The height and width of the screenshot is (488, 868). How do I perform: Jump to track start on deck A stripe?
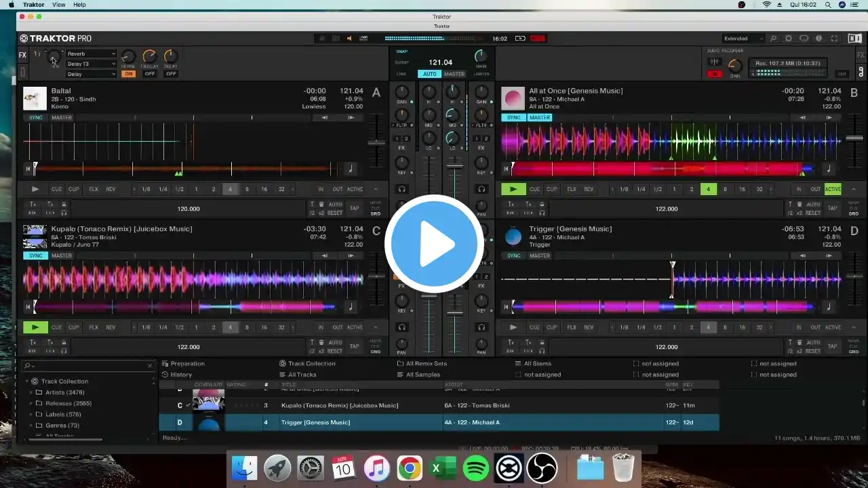tap(28, 169)
